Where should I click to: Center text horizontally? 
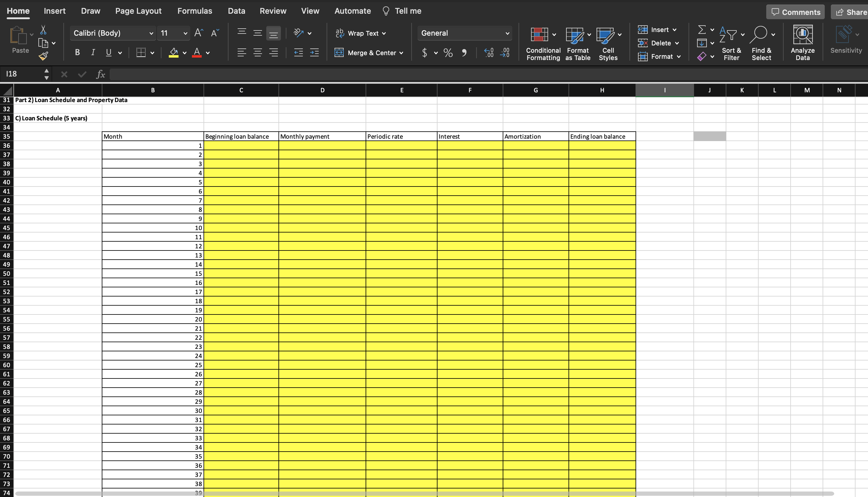coord(258,52)
